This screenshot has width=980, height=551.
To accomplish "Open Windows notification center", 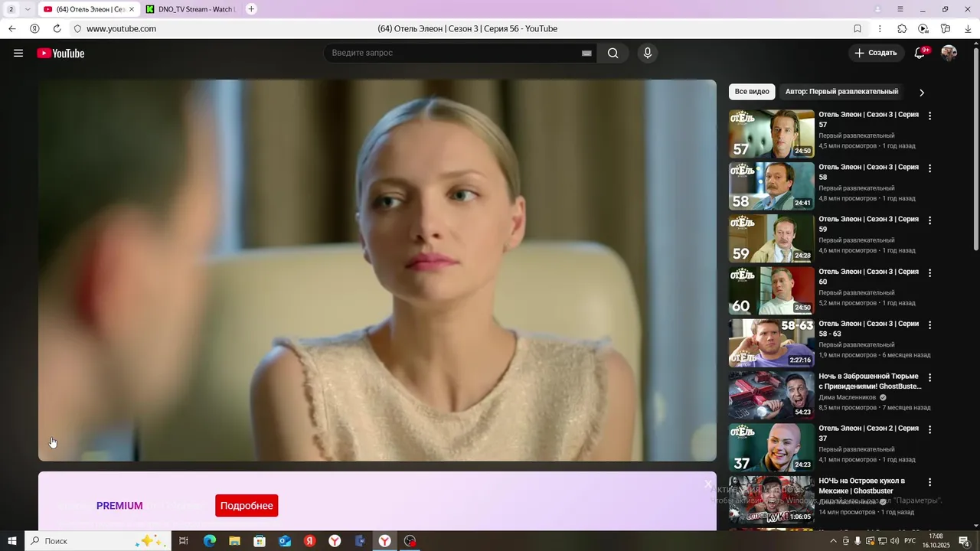I will pyautogui.click(x=964, y=541).
